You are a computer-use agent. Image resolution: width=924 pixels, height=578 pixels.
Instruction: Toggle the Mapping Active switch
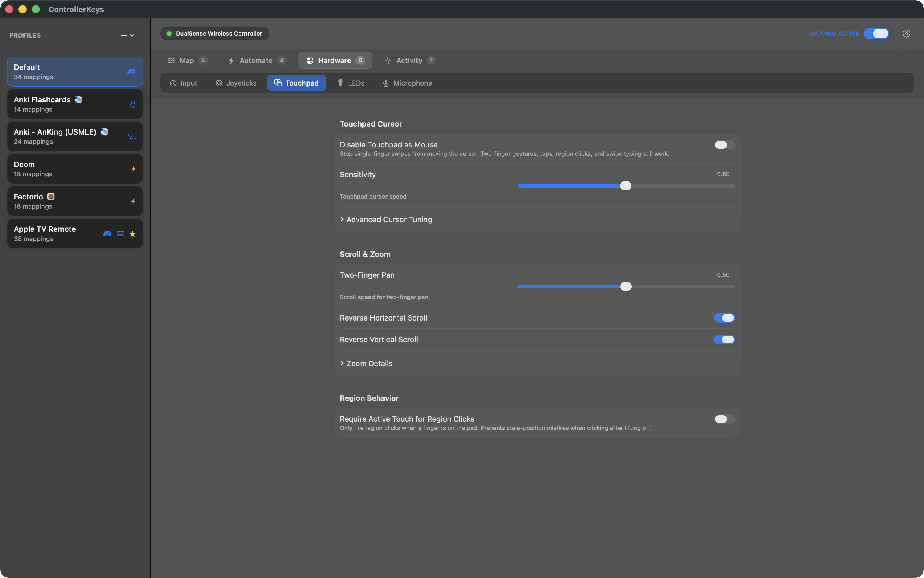coord(876,34)
